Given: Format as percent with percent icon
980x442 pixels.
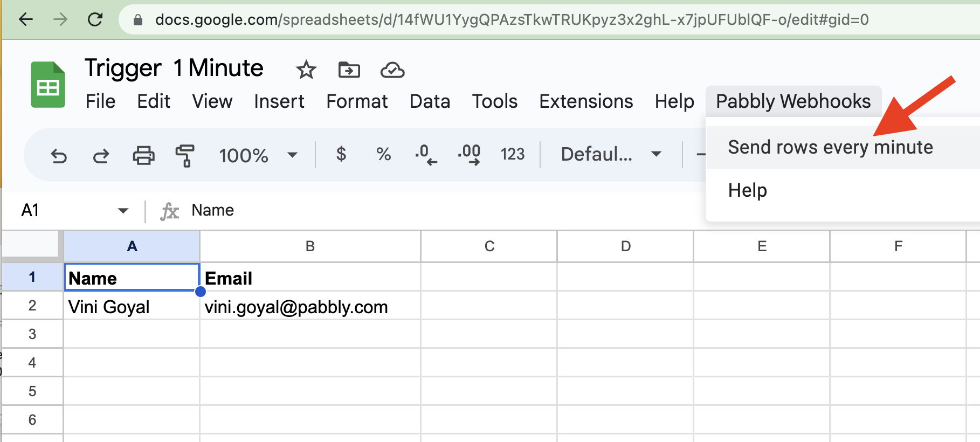Looking at the screenshot, I should (383, 155).
